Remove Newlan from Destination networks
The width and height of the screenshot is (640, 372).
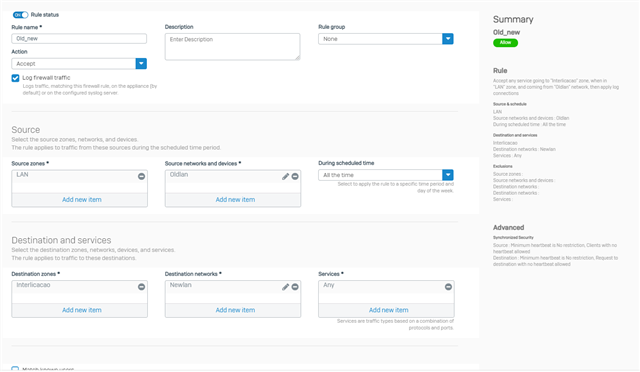click(295, 287)
